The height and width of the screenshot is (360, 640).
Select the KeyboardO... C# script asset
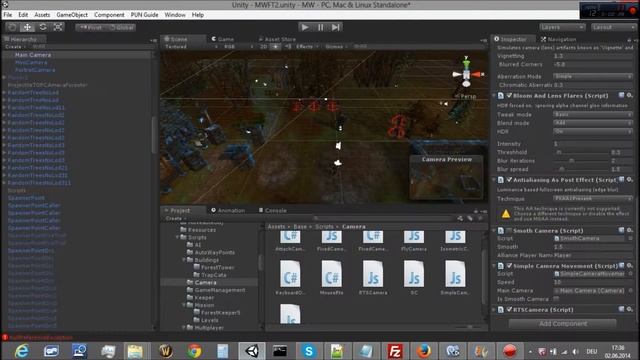point(290,278)
